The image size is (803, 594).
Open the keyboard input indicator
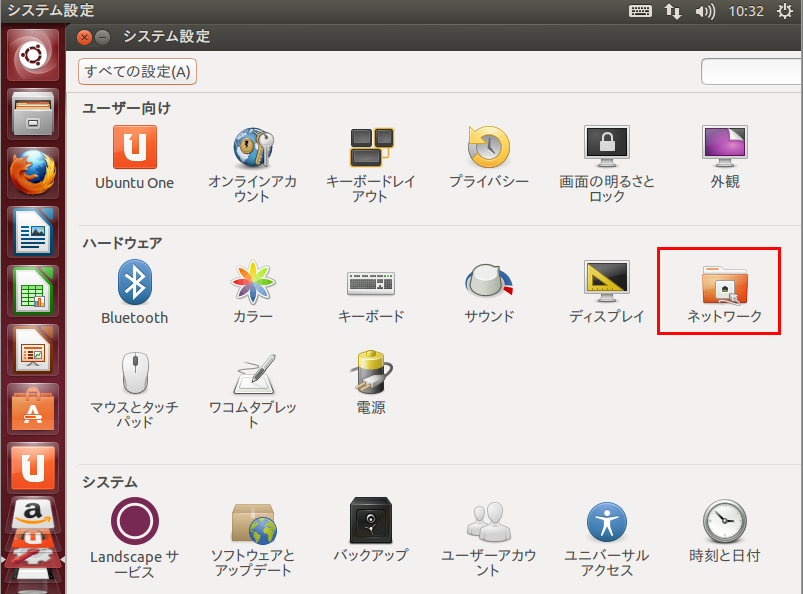point(640,11)
